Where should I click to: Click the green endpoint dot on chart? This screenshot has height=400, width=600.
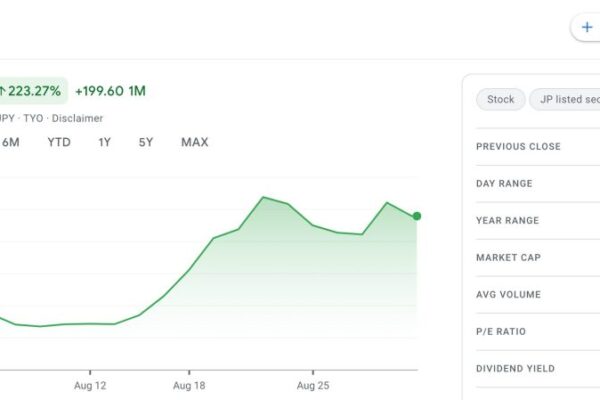click(417, 216)
